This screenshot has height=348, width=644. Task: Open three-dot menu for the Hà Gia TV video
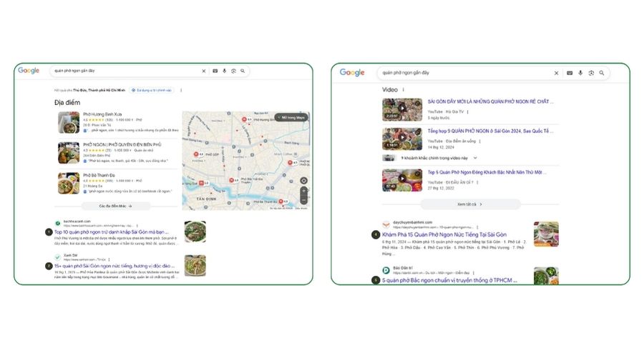[468, 111]
